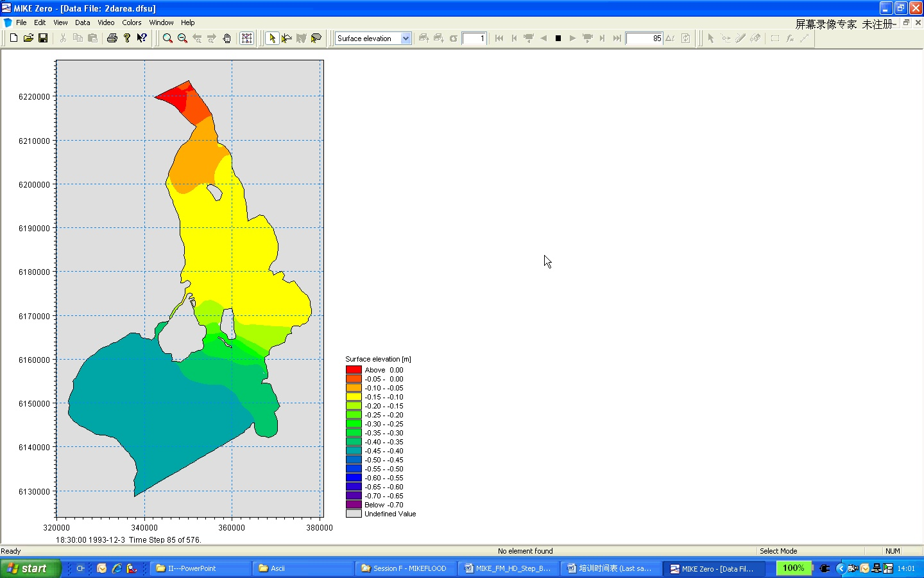The height and width of the screenshot is (578, 924).
Task: Click the red 'Above 0.00' legend swatch
Action: [354, 370]
